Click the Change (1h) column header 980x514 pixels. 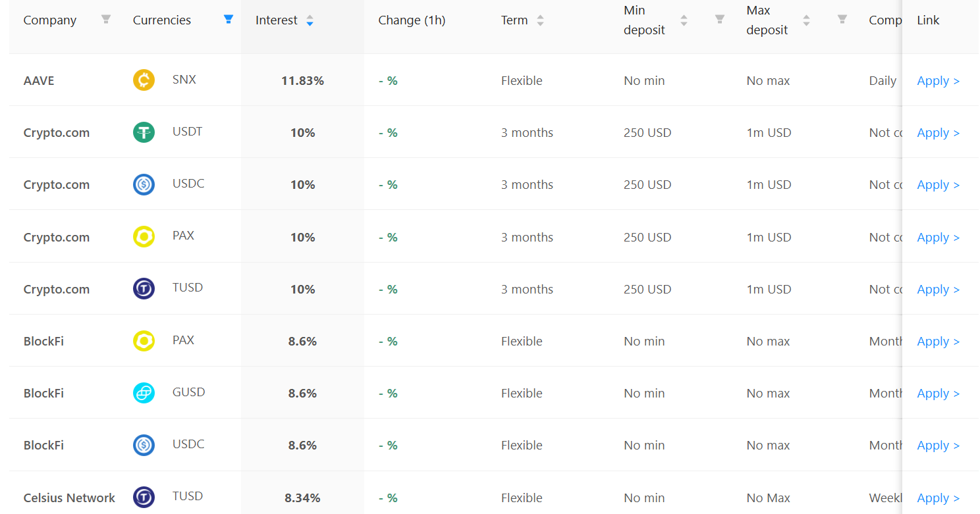pyautogui.click(x=412, y=20)
